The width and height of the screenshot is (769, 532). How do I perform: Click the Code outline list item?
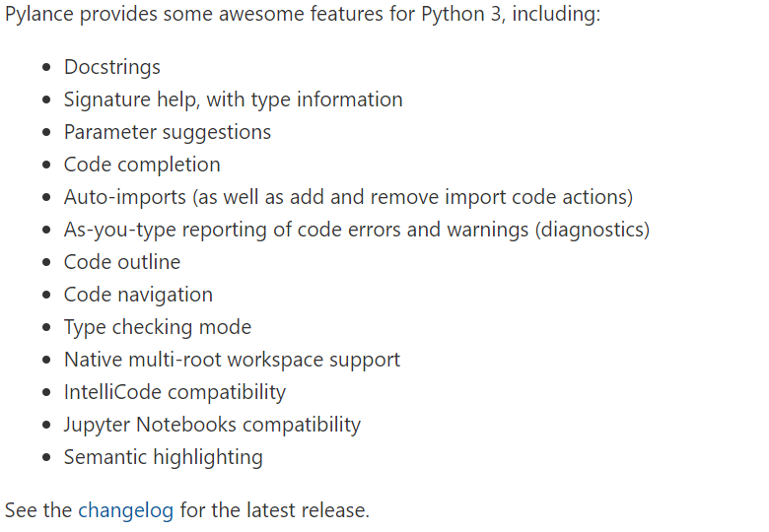click(122, 262)
